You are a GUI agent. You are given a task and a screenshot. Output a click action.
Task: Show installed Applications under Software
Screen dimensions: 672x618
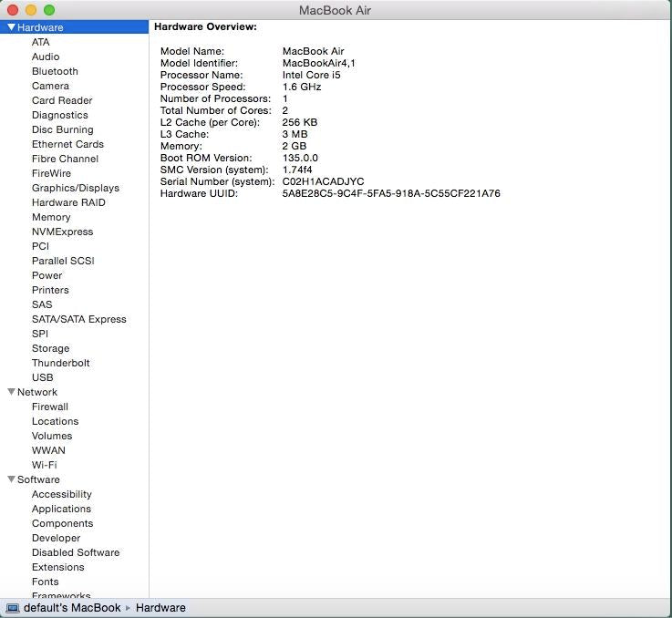point(61,509)
